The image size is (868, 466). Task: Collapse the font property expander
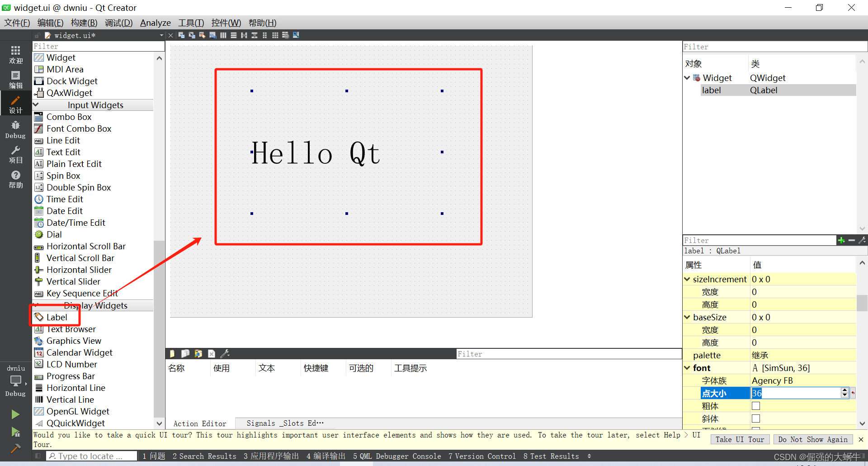pyautogui.click(x=688, y=368)
